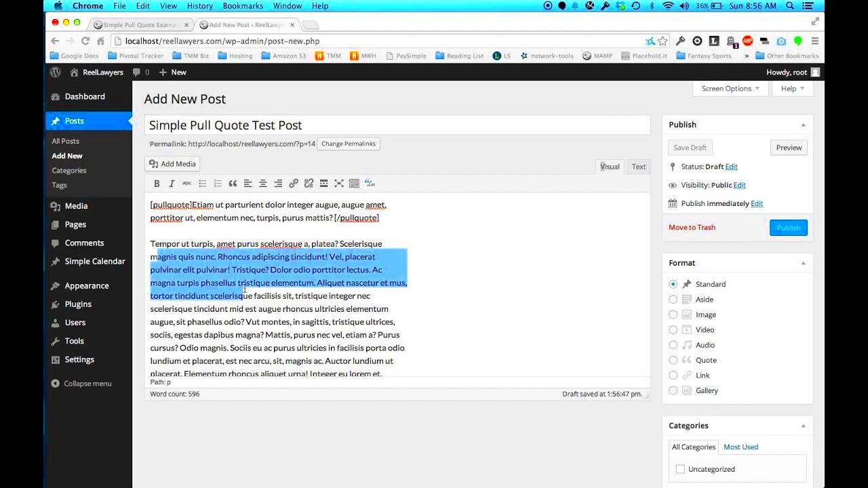868x488 pixels.
Task: Insert unordered bullet list
Action: click(202, 184)
